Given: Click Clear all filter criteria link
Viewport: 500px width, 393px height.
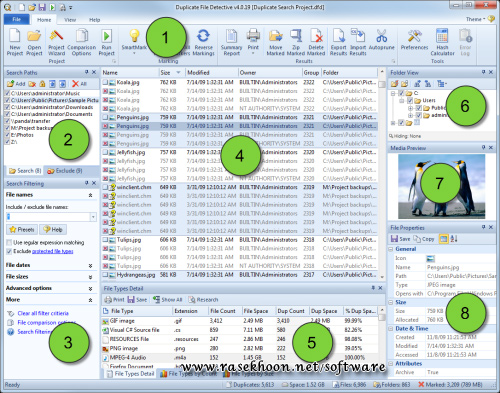Looking at the screenshot, I should click(x=43, y=313).
